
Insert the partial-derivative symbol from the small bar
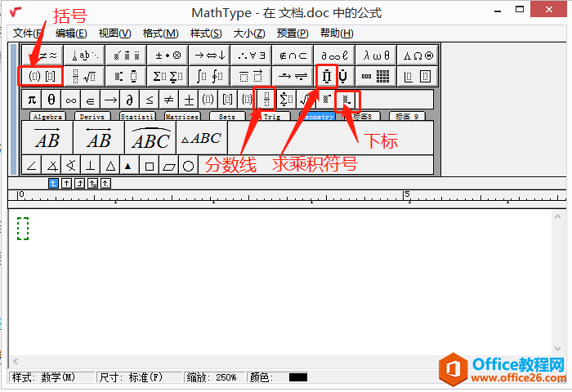tap(130, 99)
